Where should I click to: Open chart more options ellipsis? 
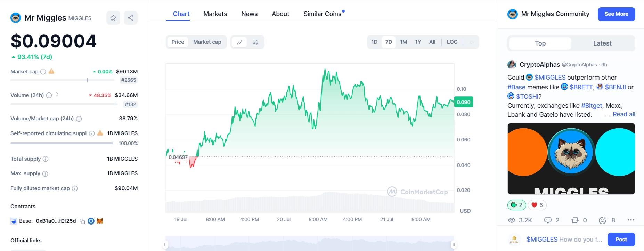pos(472,42)
